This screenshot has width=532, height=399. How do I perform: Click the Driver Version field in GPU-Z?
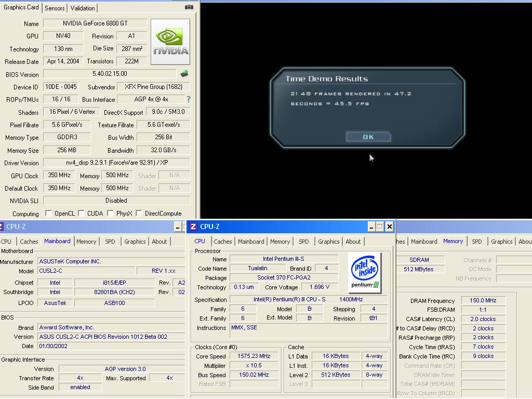(117, 163)
